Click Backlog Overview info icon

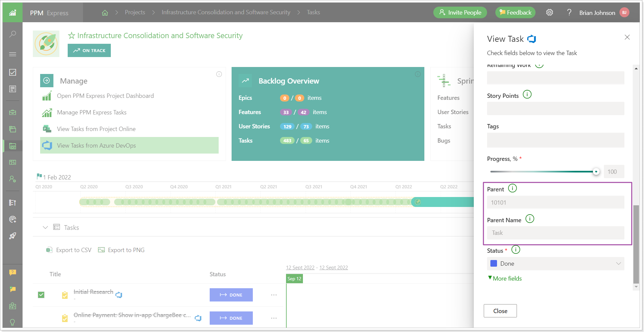(418, 74)
